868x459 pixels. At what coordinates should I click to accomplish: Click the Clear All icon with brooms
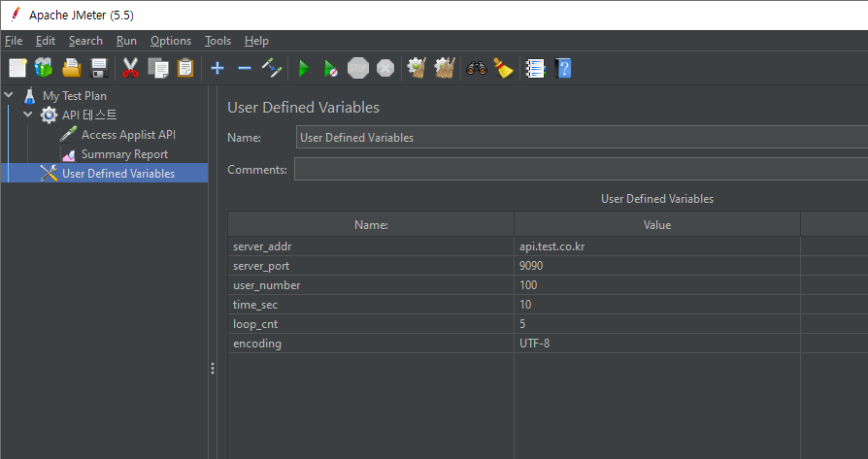(x=445, y=68)
